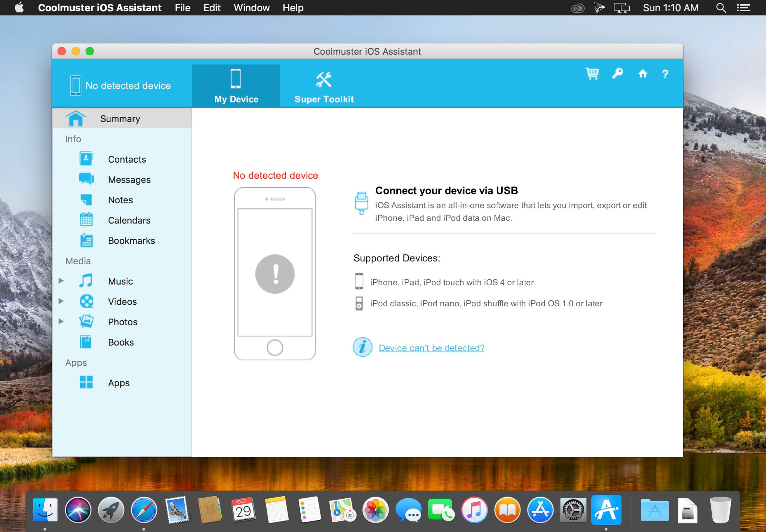766x532 pixels.
Task: Click the iPhone supported devices text
Action: [453, 282]
